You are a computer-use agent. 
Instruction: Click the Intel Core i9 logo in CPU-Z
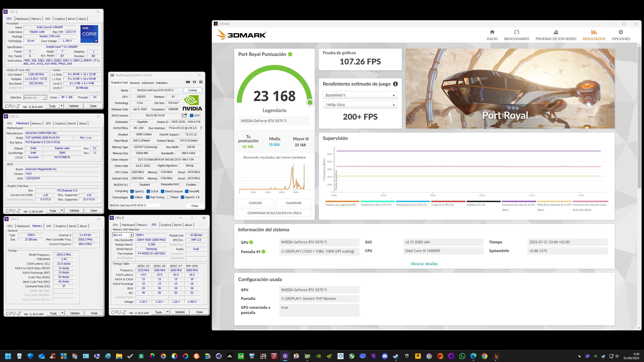point(89,34)
